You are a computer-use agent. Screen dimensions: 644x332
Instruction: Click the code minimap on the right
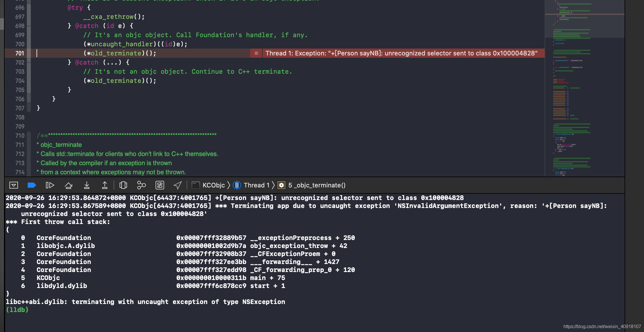point(584,88)
